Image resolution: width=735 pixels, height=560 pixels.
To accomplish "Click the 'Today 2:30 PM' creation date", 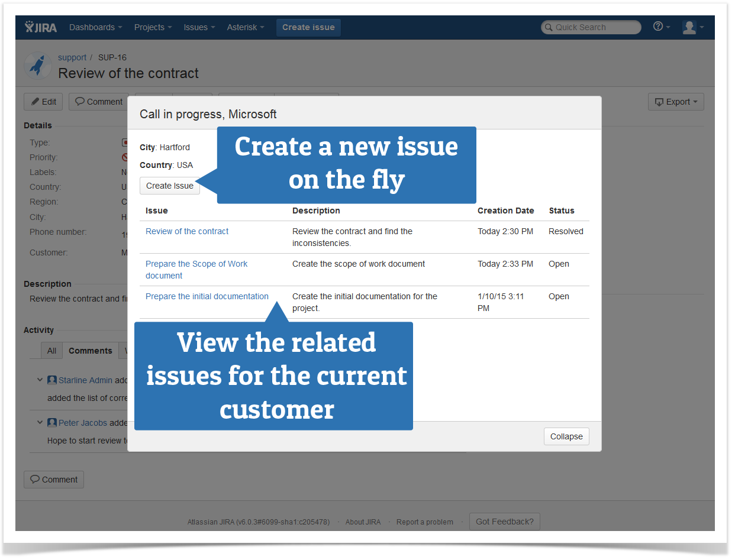I will click(x=505, y=231).
